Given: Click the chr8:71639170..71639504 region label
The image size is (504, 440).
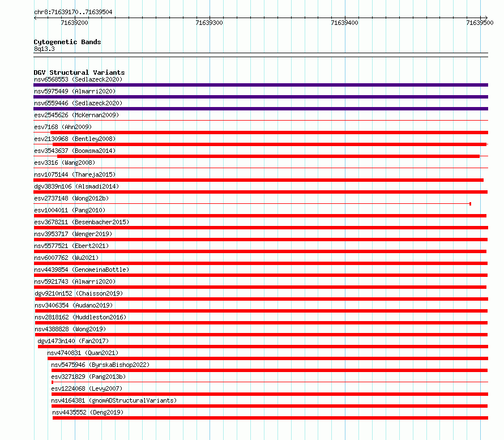Looking at the screenshot, I should coord(73,12).
